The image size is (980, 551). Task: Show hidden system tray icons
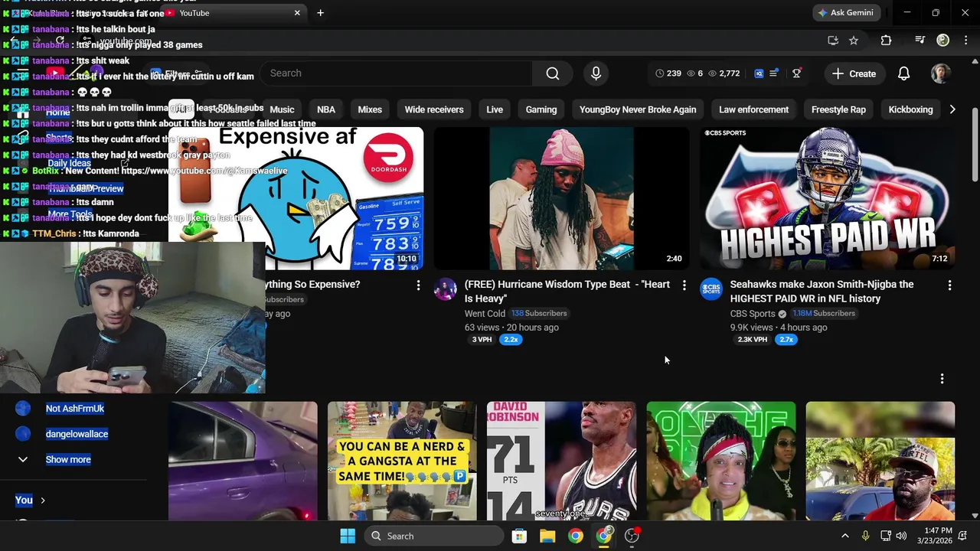click(844, 536)
